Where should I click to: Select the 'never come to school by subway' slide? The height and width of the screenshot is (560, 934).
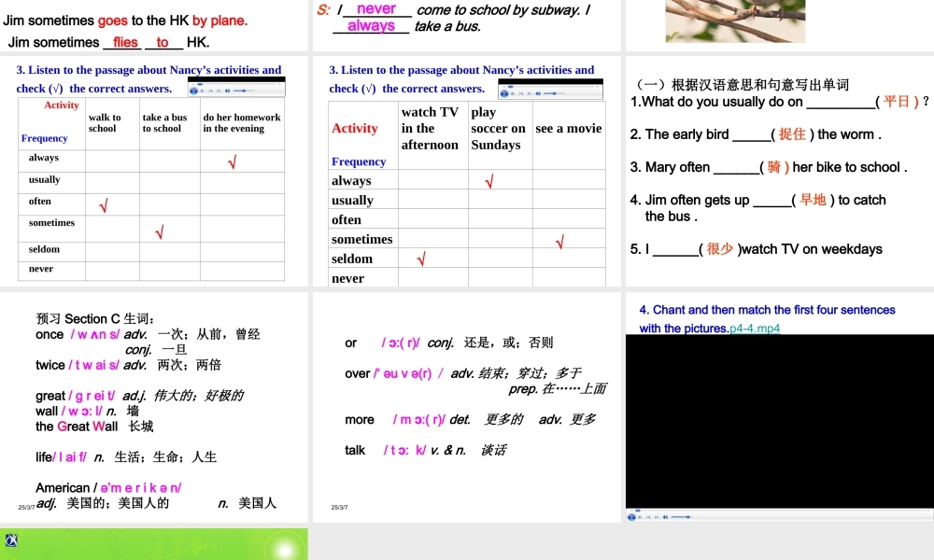[466, 25]
